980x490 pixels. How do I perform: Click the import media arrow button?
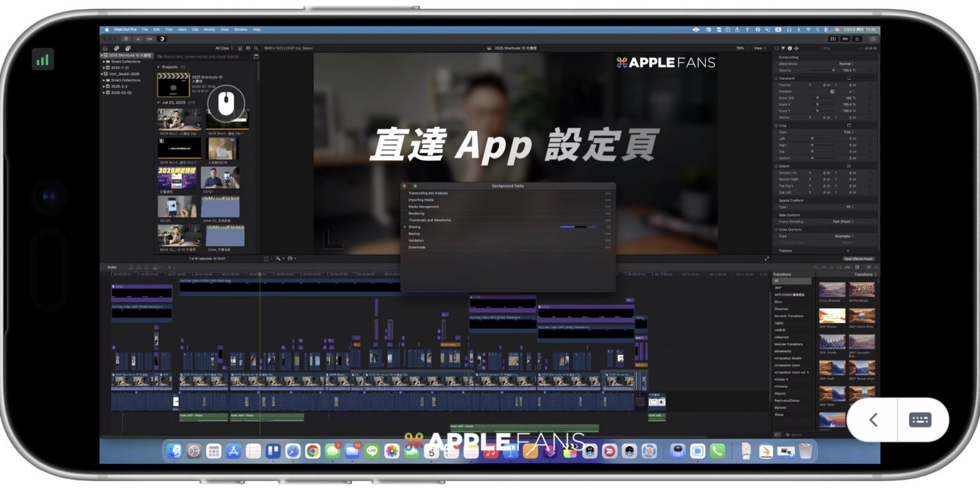pos(138,39)
